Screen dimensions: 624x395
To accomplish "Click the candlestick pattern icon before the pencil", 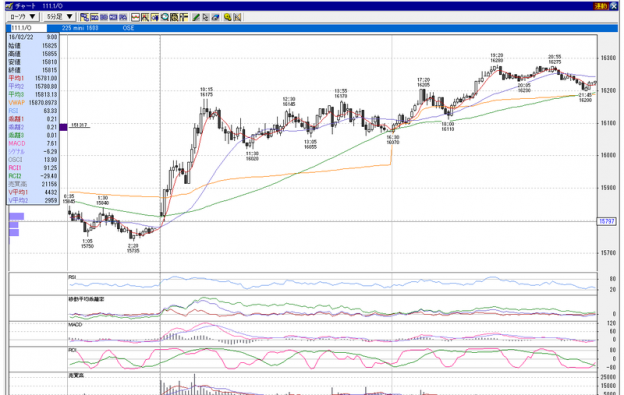I will 183,17.
